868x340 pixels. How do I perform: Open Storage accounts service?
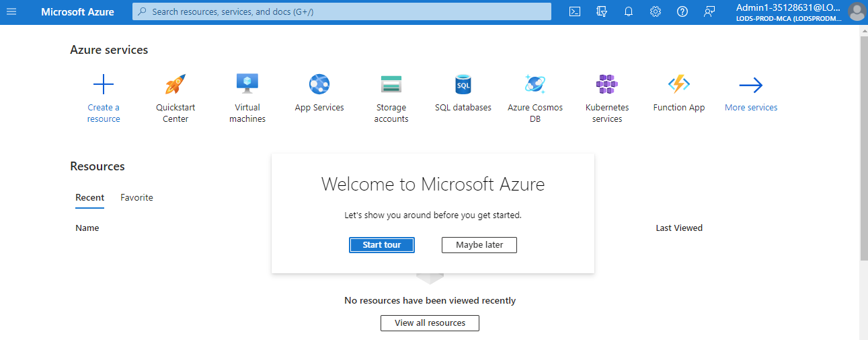(x=391, y=85)
